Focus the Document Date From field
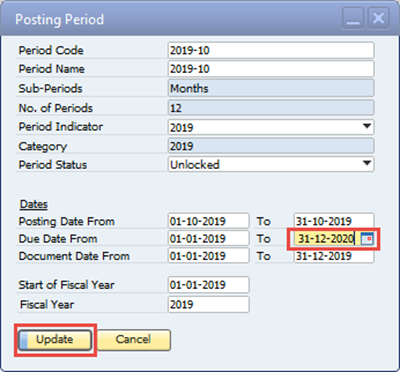 tap(209, 256)
